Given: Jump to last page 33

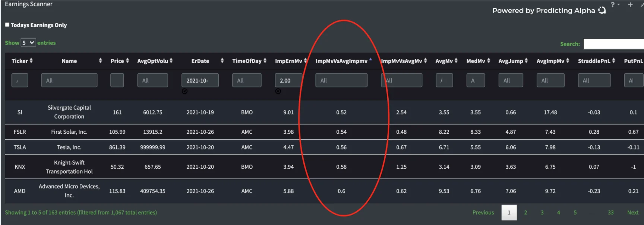Looking at the screenshot, I should pyautogui.click(x=610, y=212).
